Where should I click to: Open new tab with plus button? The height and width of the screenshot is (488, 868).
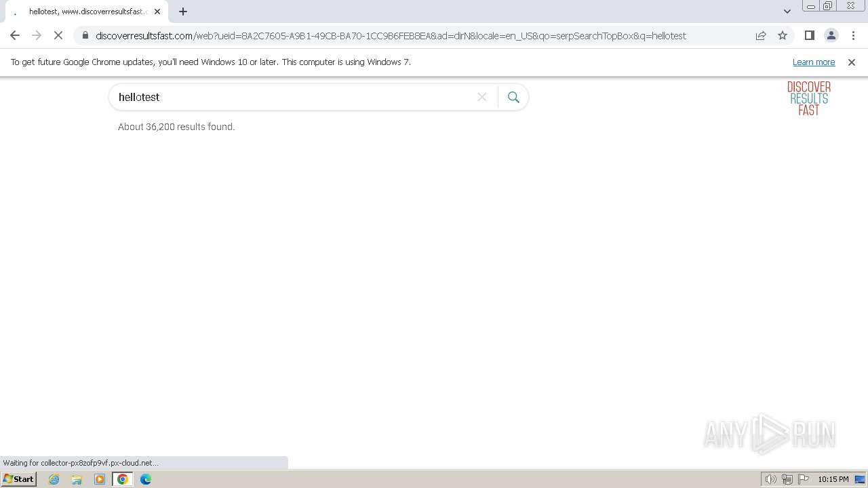(x=183, y=12)
